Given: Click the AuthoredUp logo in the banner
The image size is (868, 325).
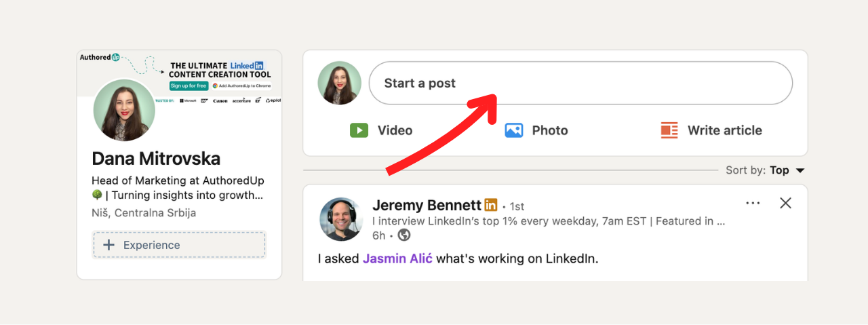Looking at the screenshot, I should tap(100, 58).
